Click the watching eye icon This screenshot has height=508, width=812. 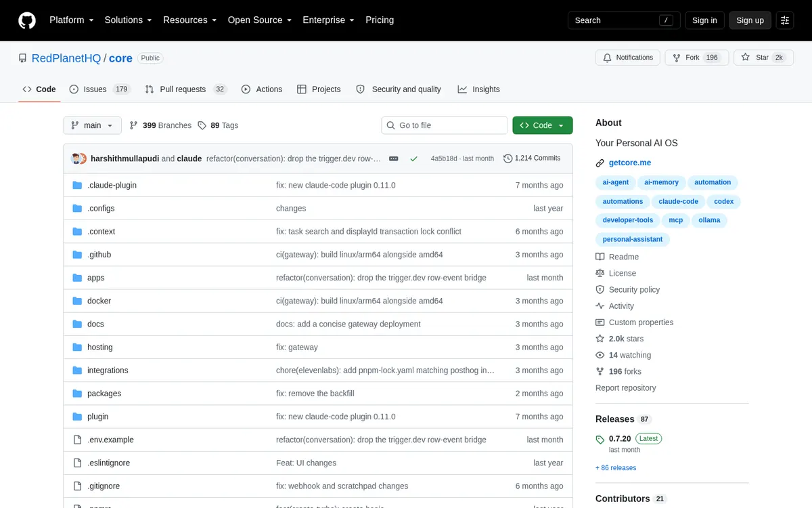(600, 355)
